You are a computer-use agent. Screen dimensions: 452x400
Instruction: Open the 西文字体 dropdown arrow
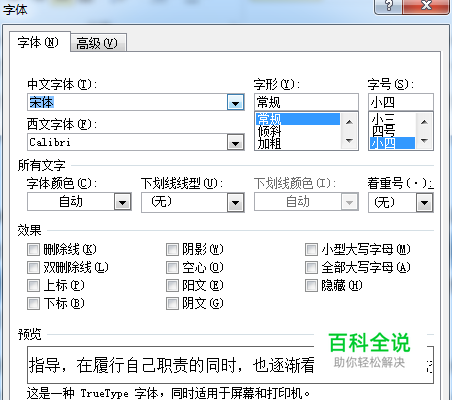[235, 143]
